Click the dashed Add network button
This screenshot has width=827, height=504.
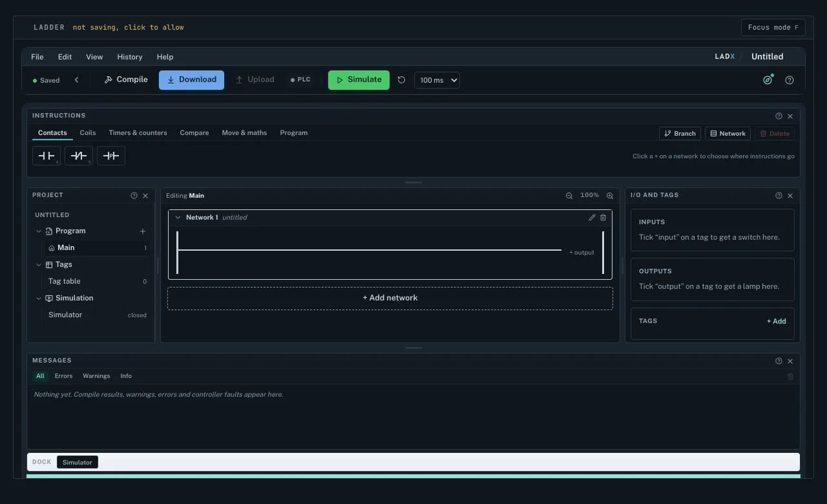tap(390, 299)
